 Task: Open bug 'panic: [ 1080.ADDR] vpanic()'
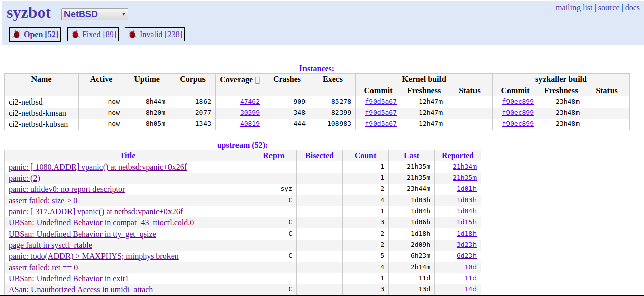pos(97,167)
